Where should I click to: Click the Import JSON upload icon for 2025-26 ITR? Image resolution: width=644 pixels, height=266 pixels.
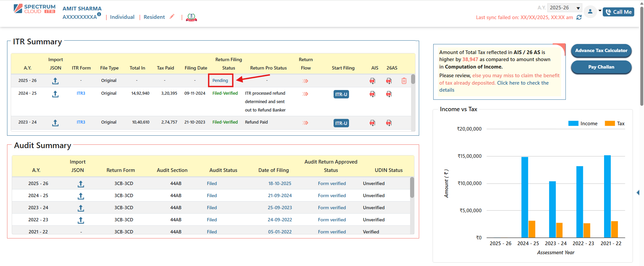coord(55,81)
